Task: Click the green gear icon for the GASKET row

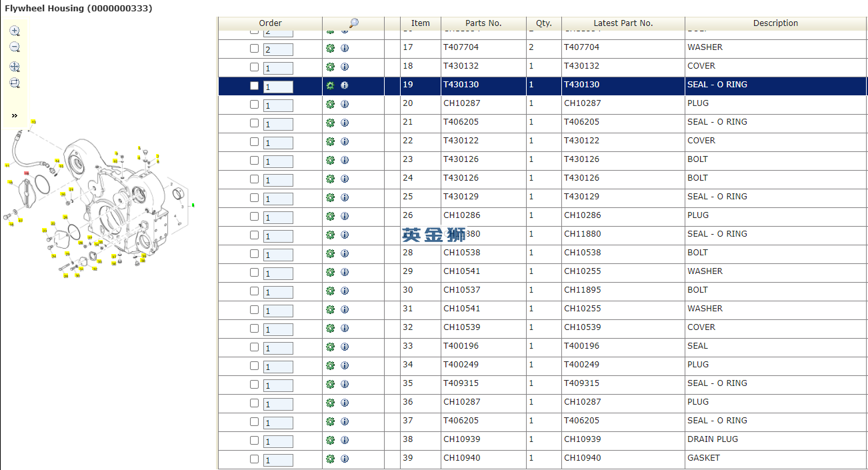Action: coord(330,459)
